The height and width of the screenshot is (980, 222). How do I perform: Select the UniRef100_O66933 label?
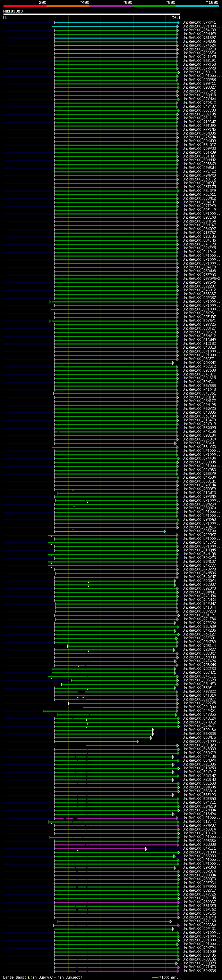(199, 856)
